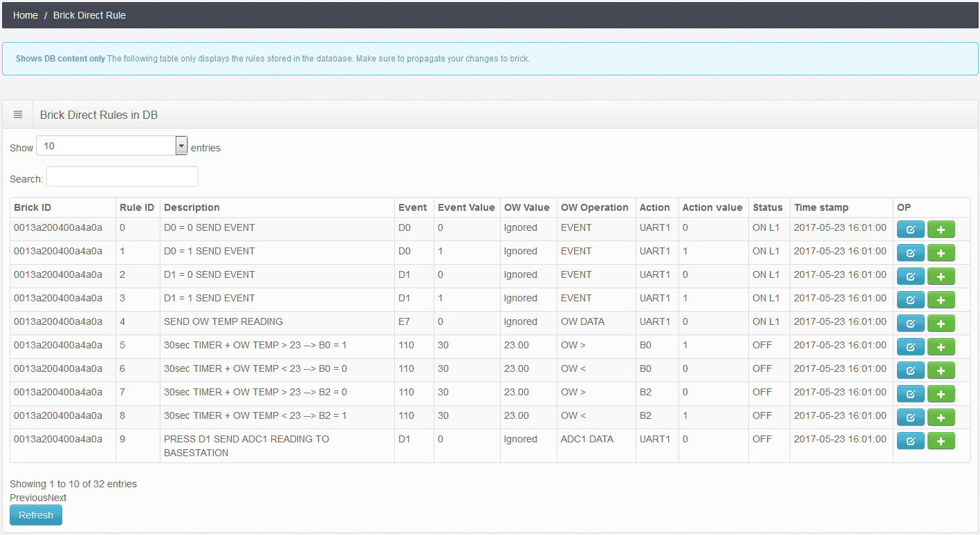
Task: Click the panel menu lines icon
Action: [18, 115]
